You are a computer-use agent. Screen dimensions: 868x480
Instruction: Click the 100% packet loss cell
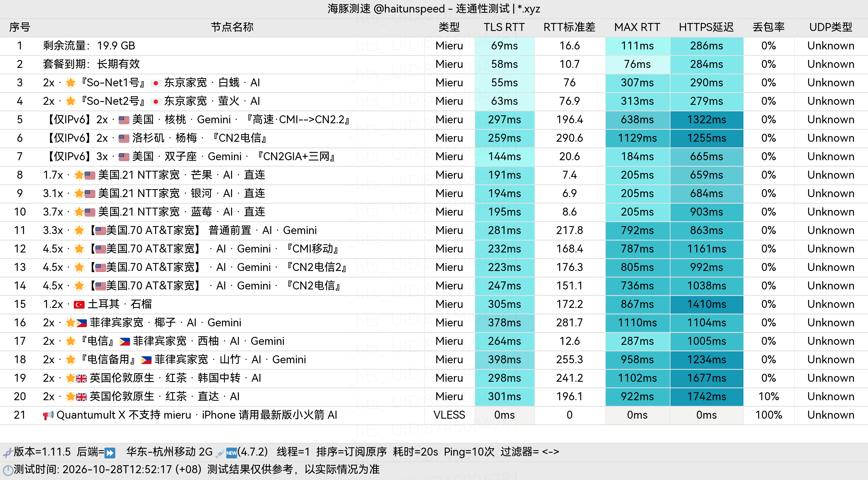coord(769,415)
